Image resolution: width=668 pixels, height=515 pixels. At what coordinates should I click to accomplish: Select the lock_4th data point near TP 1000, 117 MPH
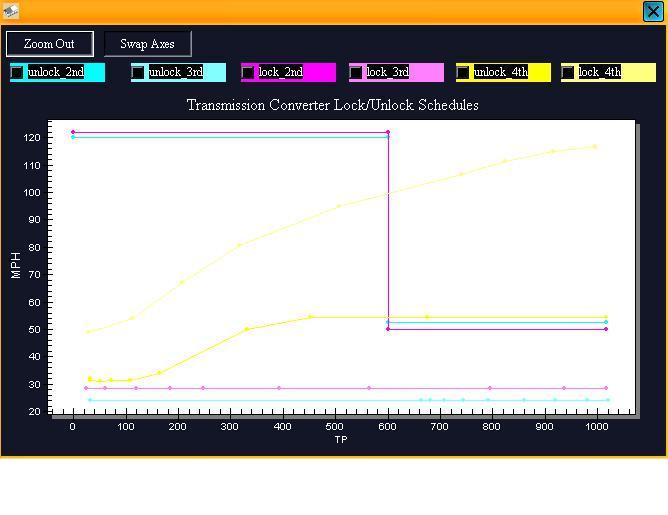595,147
